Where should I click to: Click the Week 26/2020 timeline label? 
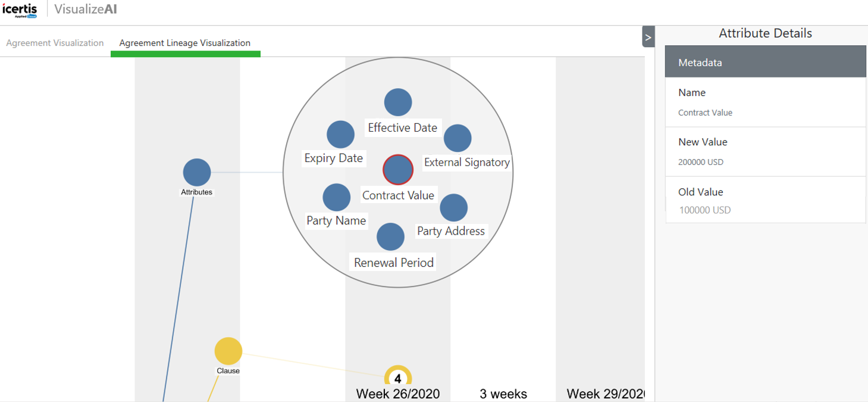398,394
